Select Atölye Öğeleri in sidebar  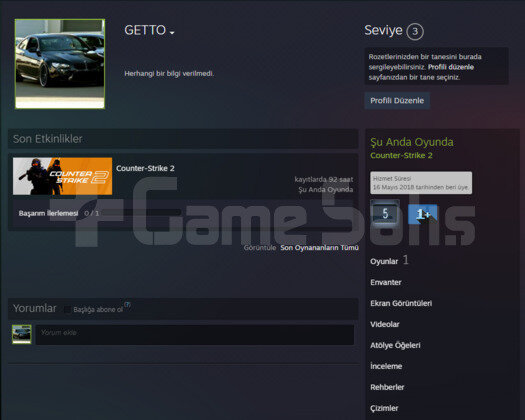click(x=395, y=345)
